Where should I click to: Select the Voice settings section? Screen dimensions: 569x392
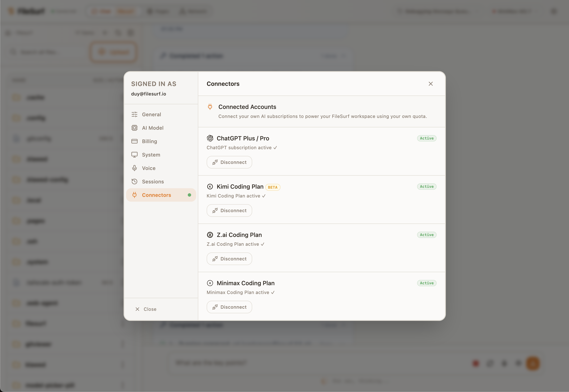pyautogui.click(x=149, y=168)
